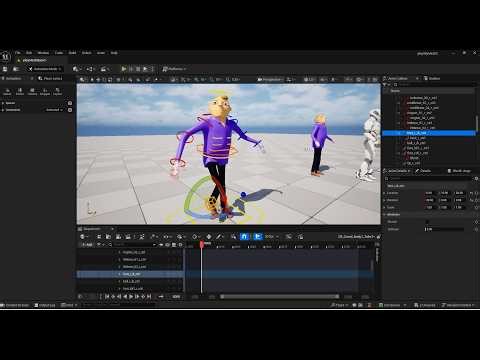Open the details panel settings gear

coord(476,179)
